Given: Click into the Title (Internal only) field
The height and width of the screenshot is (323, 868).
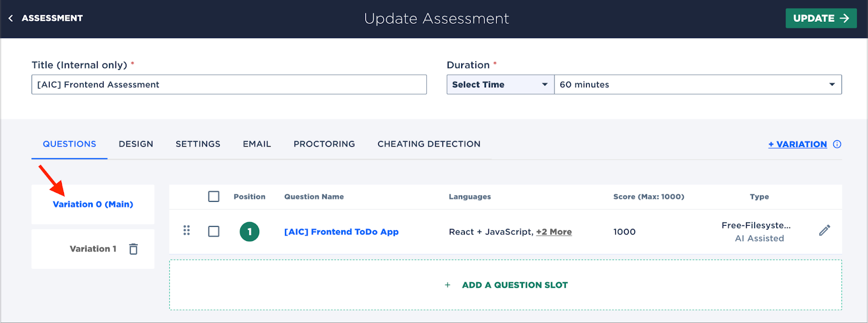Looking at the screenshot, I should point(229,85).
